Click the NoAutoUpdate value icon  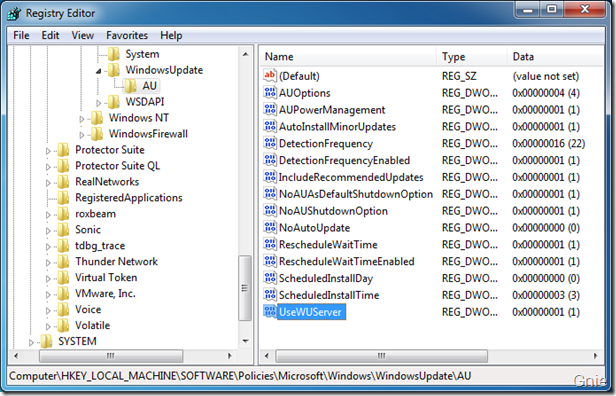(x=270, y=227)
